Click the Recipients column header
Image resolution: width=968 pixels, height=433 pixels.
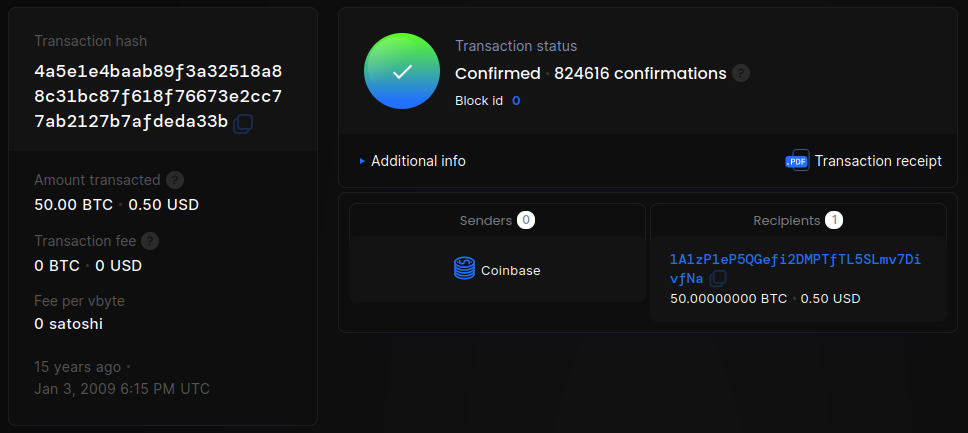point(786,220)
